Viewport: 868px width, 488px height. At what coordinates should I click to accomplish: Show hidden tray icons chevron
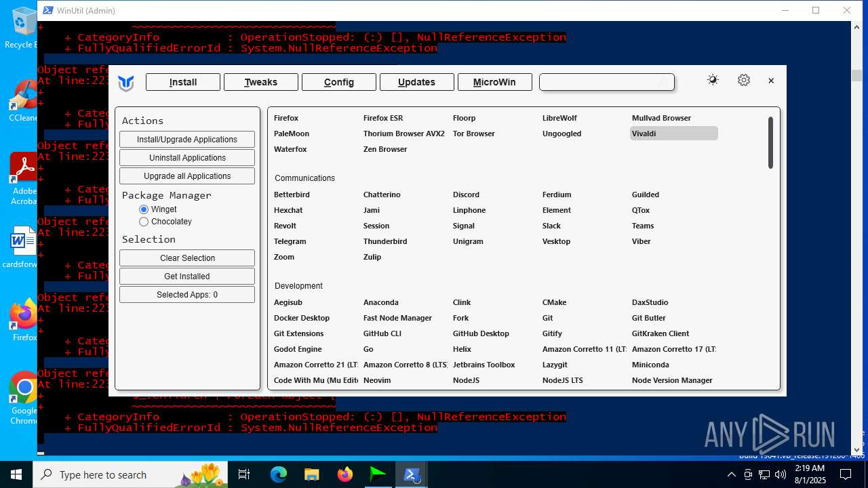pos(731,474)
